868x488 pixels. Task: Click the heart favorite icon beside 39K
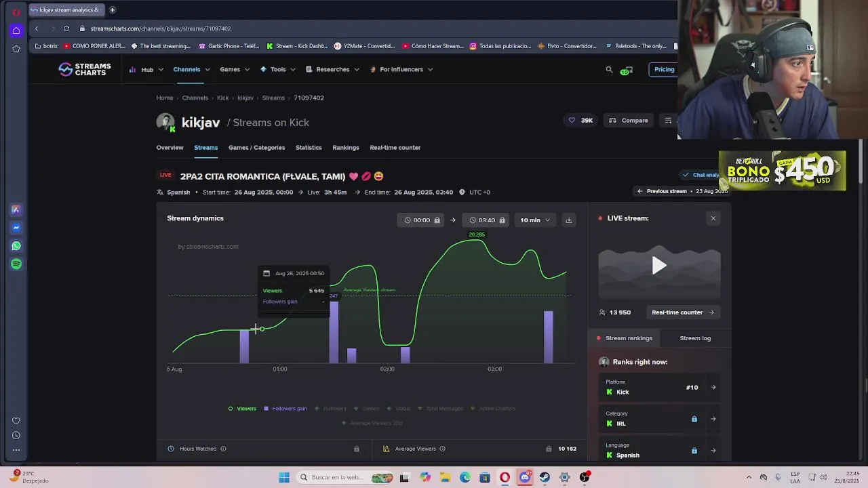[572, 121]
